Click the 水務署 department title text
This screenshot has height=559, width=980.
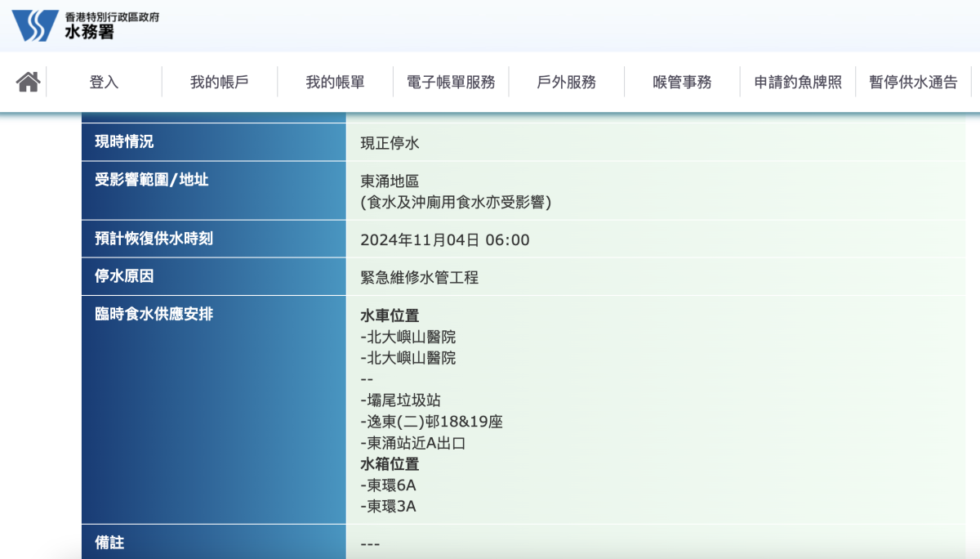[x=89, y=33]
